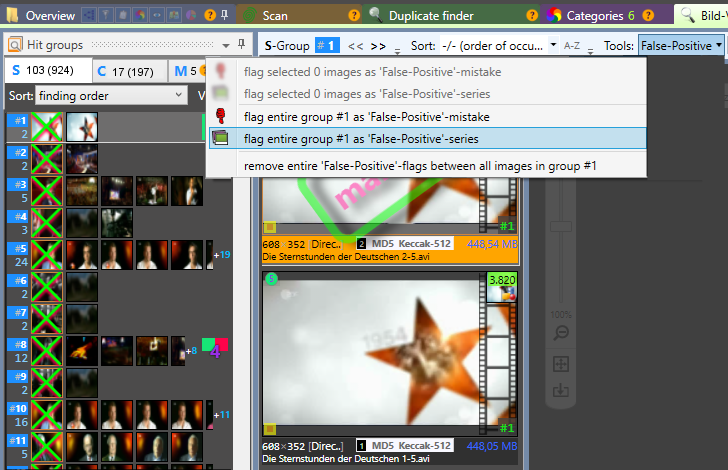Open help for the Duplicate finder tab
The width and height of the screenshot is (728, 470).
click(532, 15)
